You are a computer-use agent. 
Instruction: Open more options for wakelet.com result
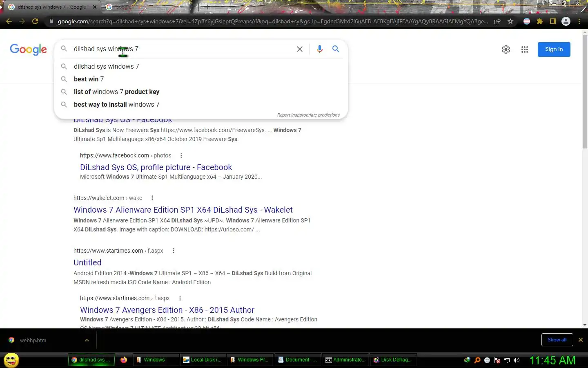click(x=152, y=198)
